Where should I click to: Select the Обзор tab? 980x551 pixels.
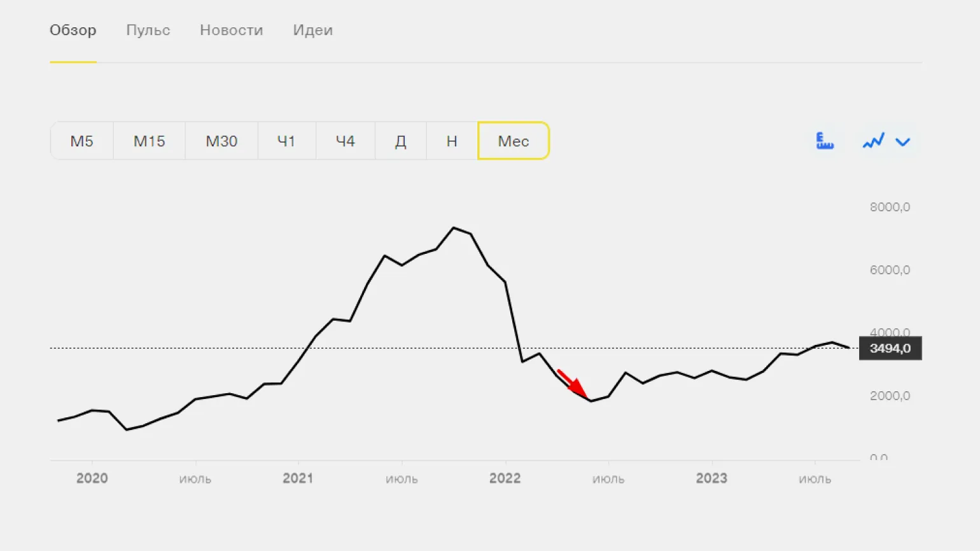[73, 30]
